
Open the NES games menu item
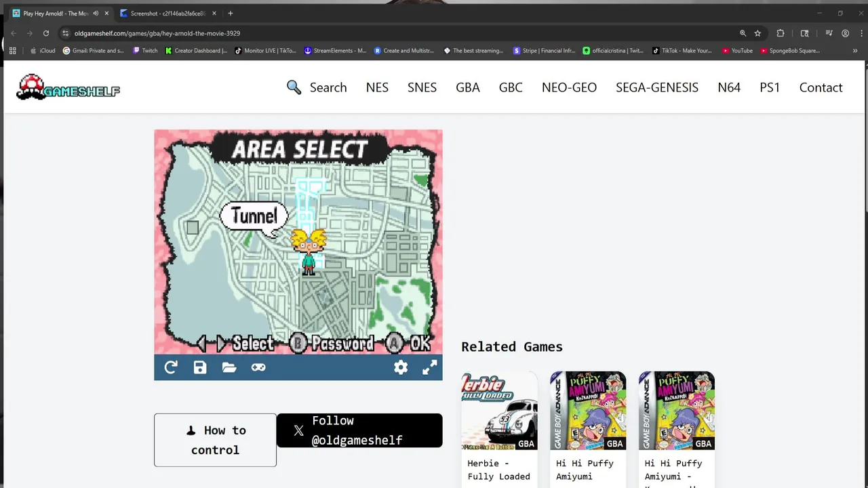377,87
